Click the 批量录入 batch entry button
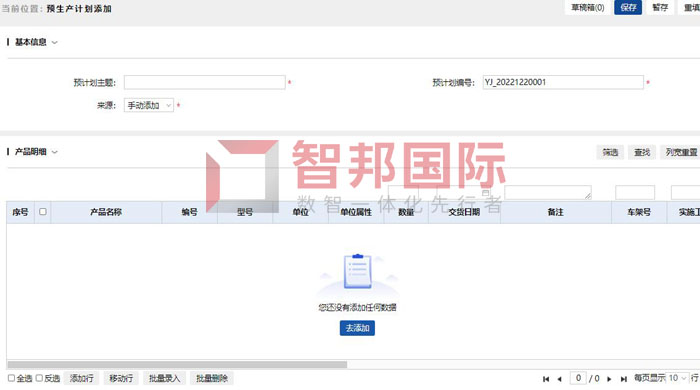 164,378
